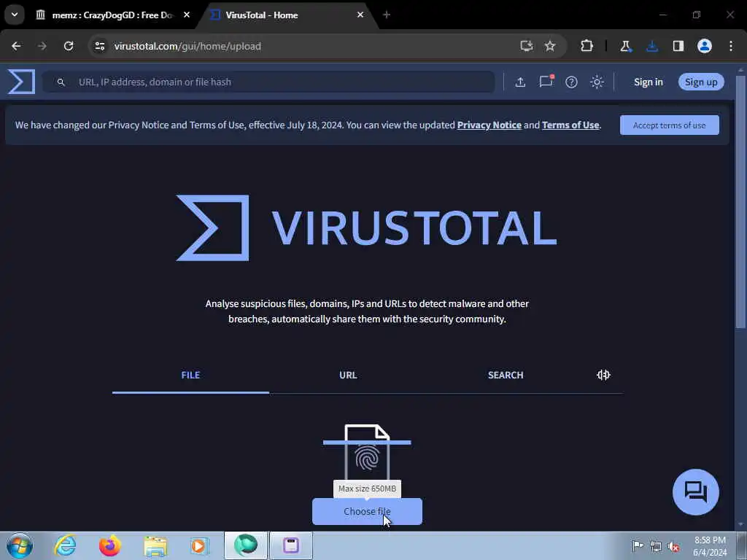Open Windows Media Player from taskbar

coord(199,545)
